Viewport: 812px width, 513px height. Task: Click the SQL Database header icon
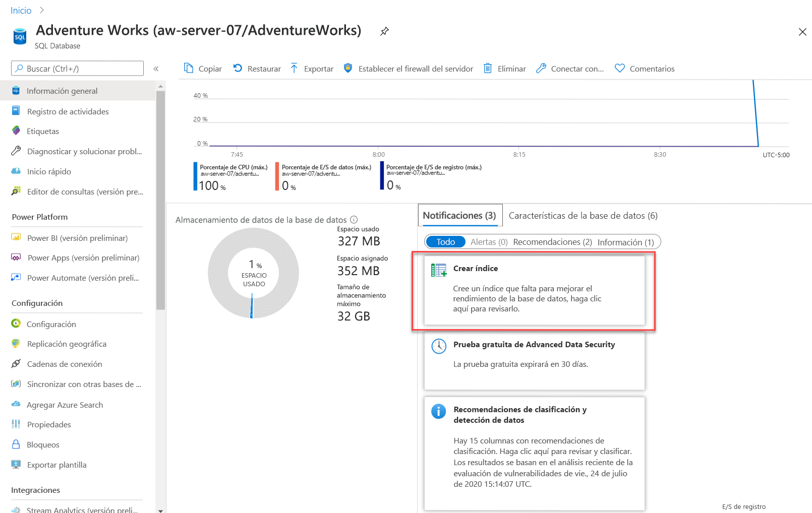[20, 36]
